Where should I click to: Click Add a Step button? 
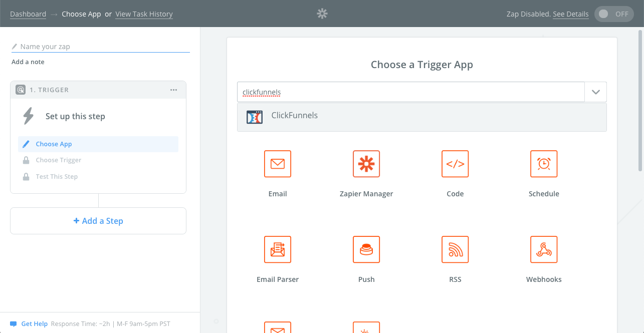98,221
